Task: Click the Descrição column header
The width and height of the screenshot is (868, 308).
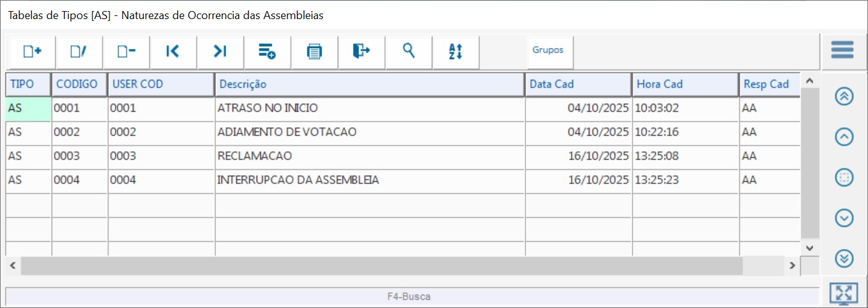Action: coord(369,84)
